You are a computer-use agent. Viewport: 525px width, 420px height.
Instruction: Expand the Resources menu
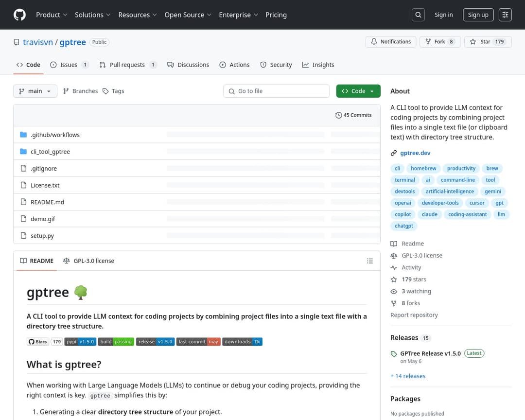tap(137, 15)
